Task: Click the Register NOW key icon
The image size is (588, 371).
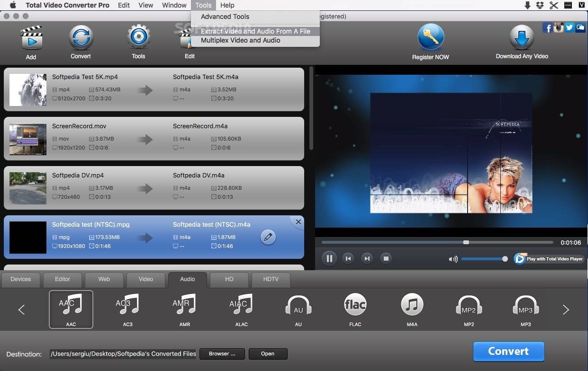Action: tap(431, 37)
